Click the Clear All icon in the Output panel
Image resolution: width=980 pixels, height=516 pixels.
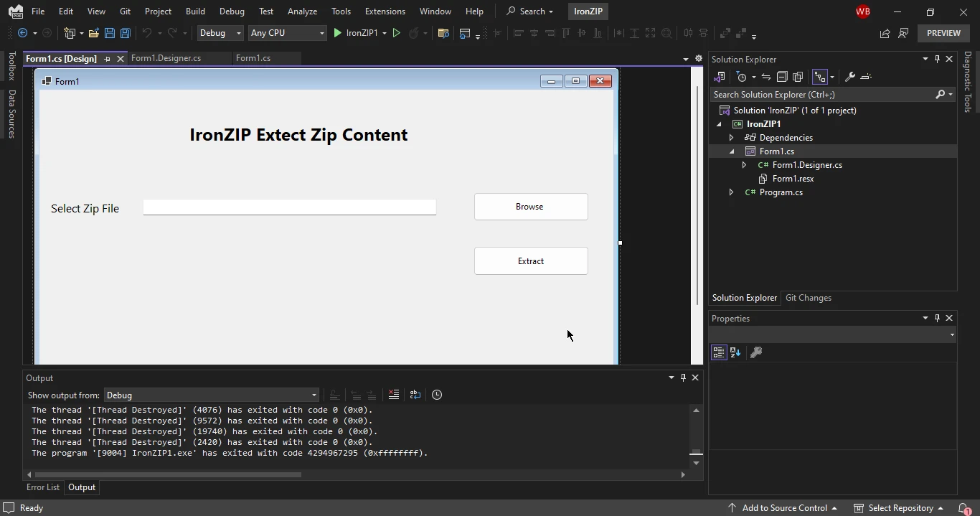click(x=393, y=395)
